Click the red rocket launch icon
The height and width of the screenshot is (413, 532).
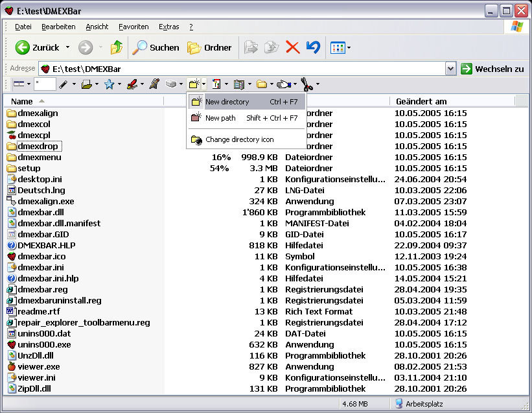132,84
